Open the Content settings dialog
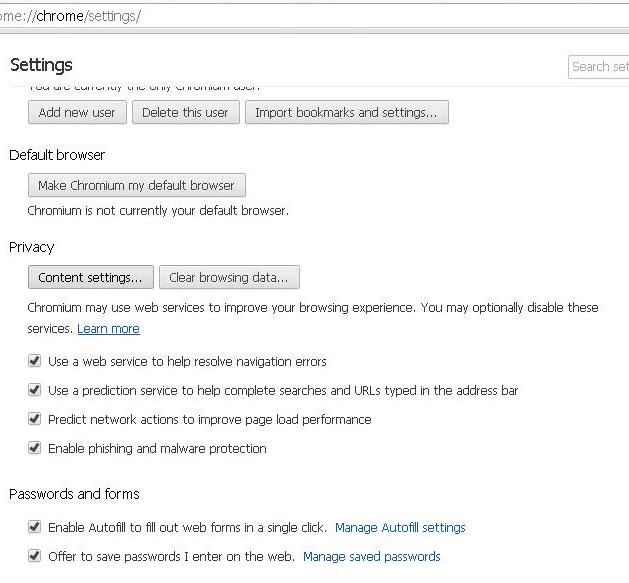Image resolution: width=629 pixels, height=583 pixels. (91, 277)
